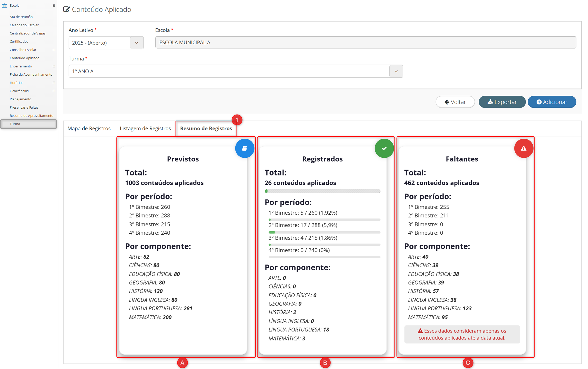Switch to Listagem de Registros tab
The height and width of the screenshot is (369, 588).
[x=145, y=128]
